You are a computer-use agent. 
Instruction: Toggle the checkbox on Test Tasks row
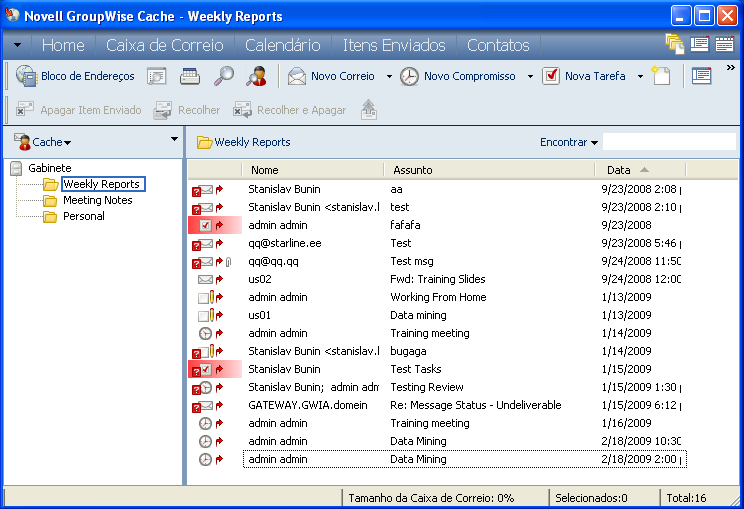coord(205,370)
